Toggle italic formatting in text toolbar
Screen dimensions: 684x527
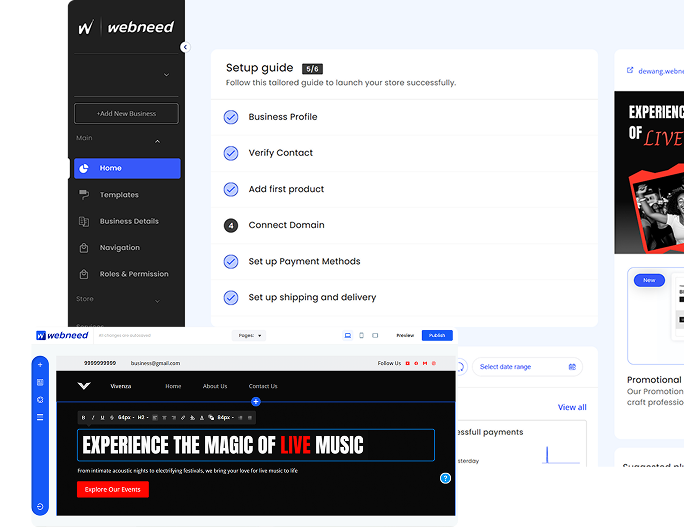point(93,417)
